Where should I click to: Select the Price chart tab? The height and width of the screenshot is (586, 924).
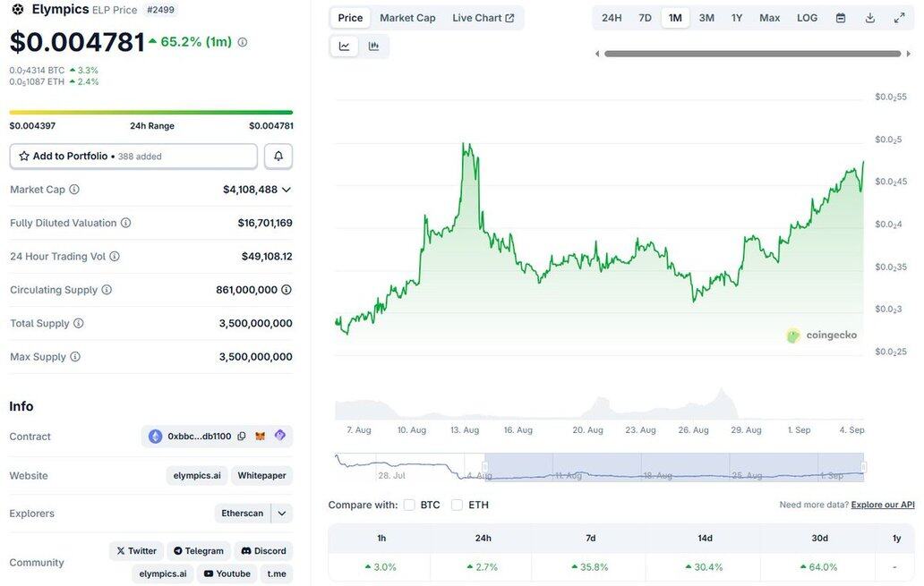pyautogui.click(x=350, y=18)
